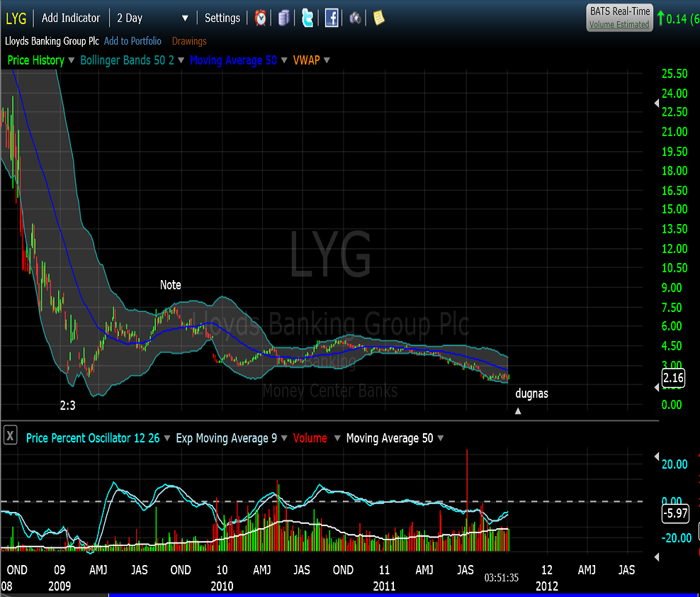Close the lower indicator pane with X
Image resolution: width=700 pixels, height=597 pixels.
[10, 435]
